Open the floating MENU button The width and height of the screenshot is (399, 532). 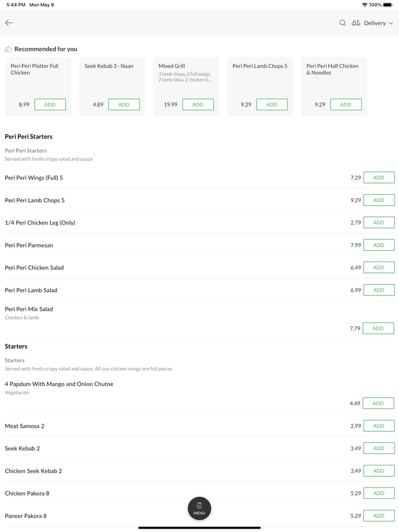coord(199,508)
